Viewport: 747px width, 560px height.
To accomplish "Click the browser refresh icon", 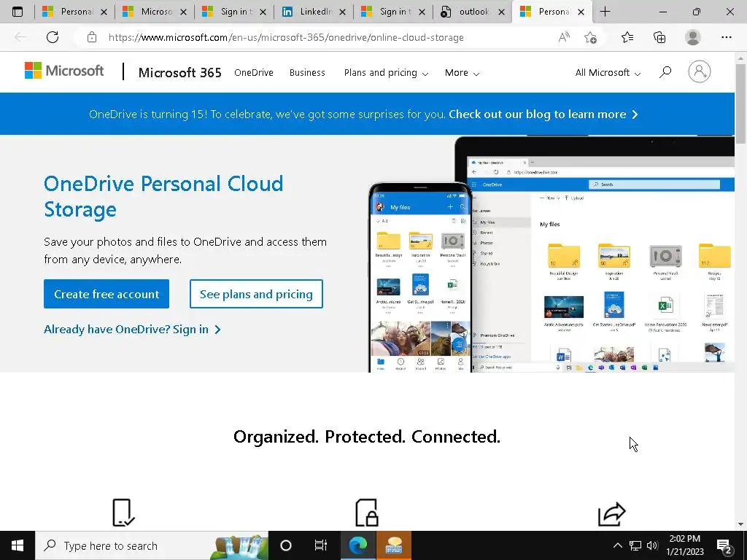I will [x=53, y=37].
